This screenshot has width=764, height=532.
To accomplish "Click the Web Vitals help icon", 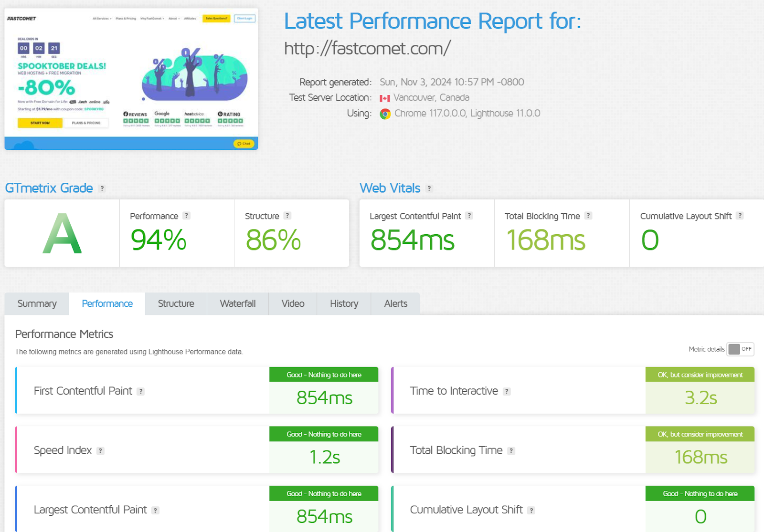I will point(429,188).
